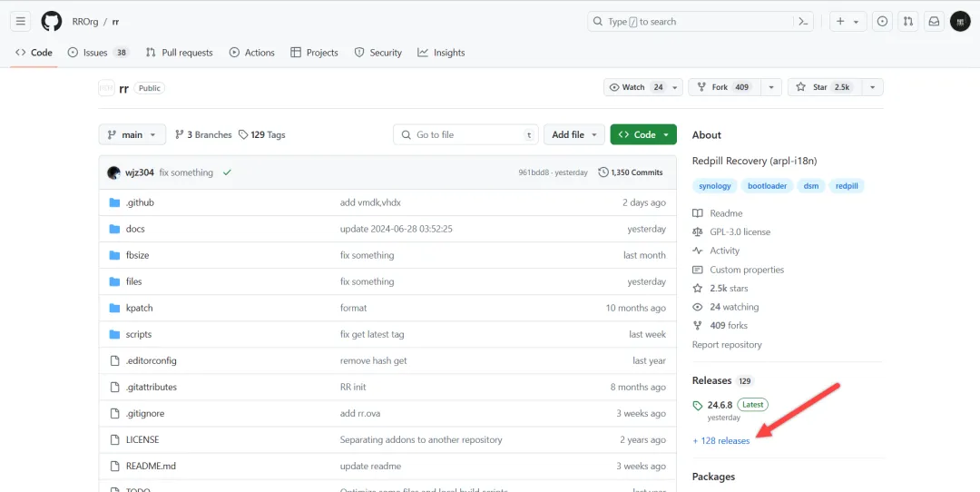Click the synology topic tag
Image resolution: width=980 pixels, height=492 pixels.
point(714,186)
